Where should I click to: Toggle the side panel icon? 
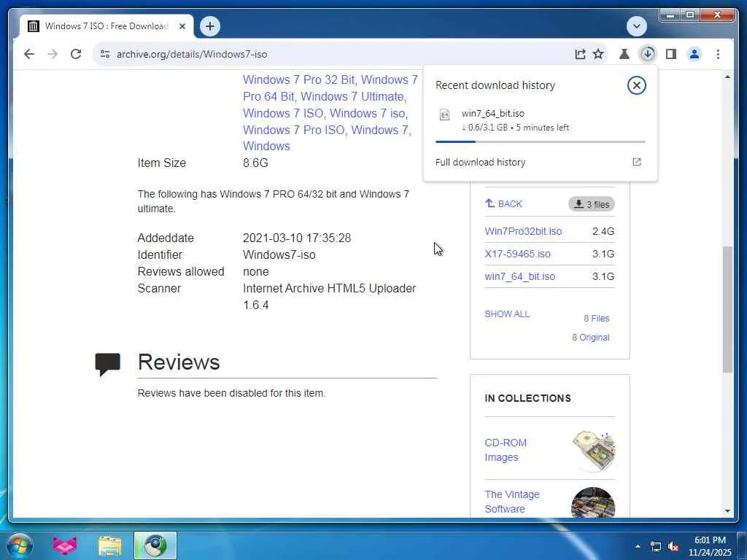pos(671,54)
